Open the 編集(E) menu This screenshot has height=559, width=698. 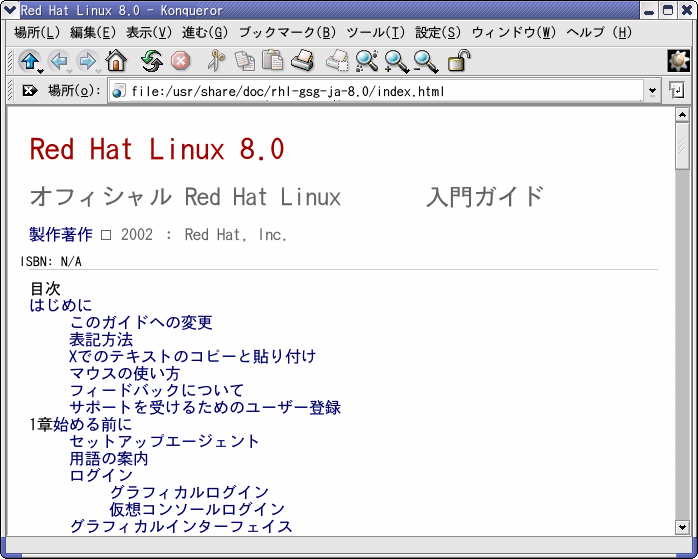tap(93, 32)
